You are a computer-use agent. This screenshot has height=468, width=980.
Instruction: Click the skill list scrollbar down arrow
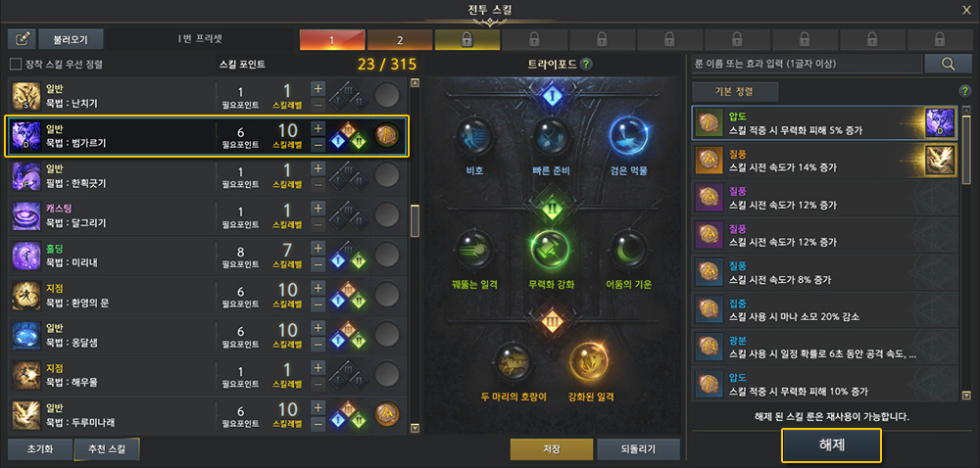414,428
